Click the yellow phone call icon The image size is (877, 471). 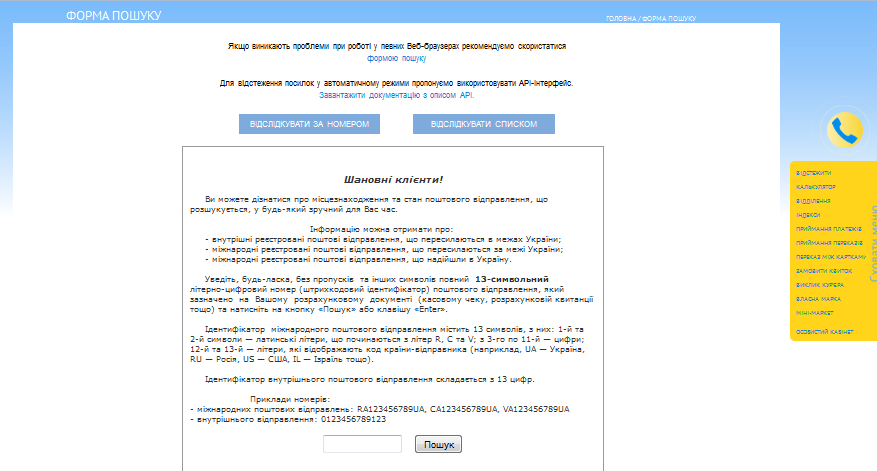click(845, 130)
